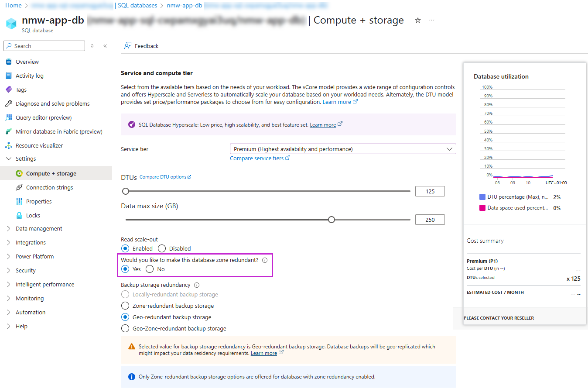
Task: Select Zone-redundant backup storage
Action: (125, 306)
